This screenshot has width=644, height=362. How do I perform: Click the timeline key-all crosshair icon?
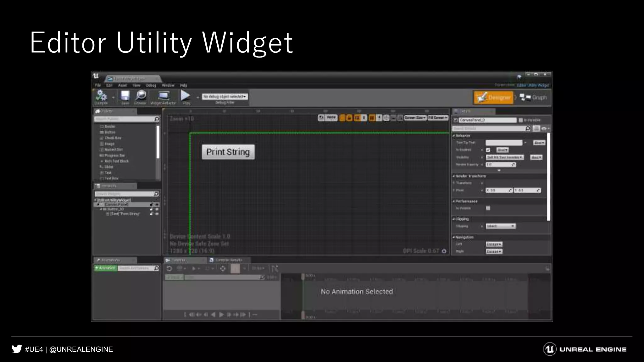(x=223, y=269)
